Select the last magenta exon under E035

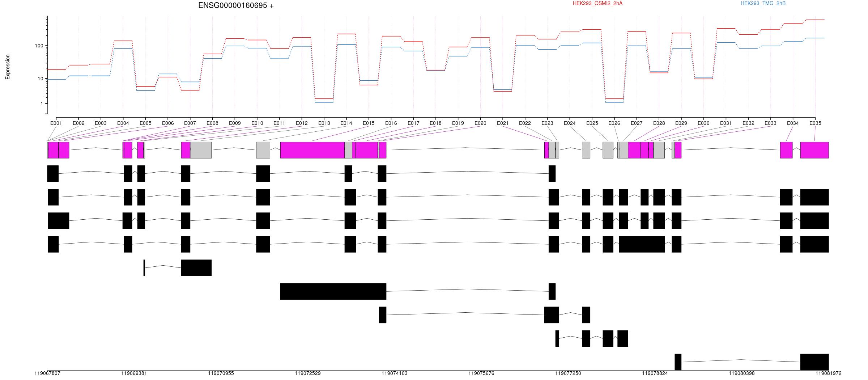814,150
